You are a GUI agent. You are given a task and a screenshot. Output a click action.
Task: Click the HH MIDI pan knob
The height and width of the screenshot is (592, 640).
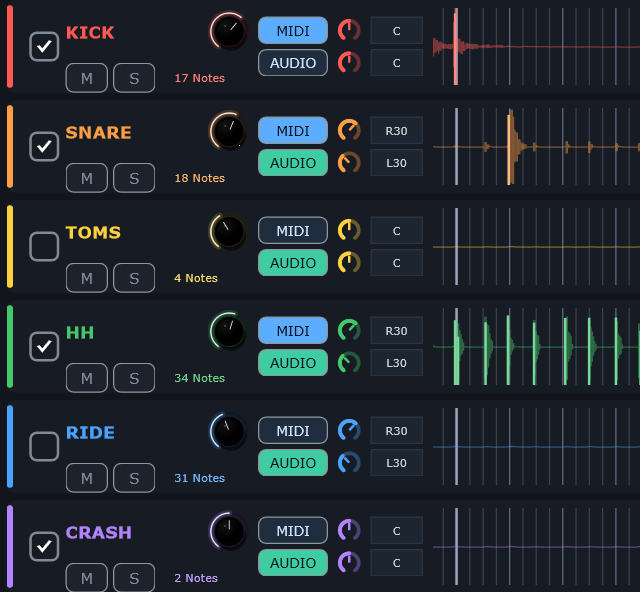pos(349,331)
